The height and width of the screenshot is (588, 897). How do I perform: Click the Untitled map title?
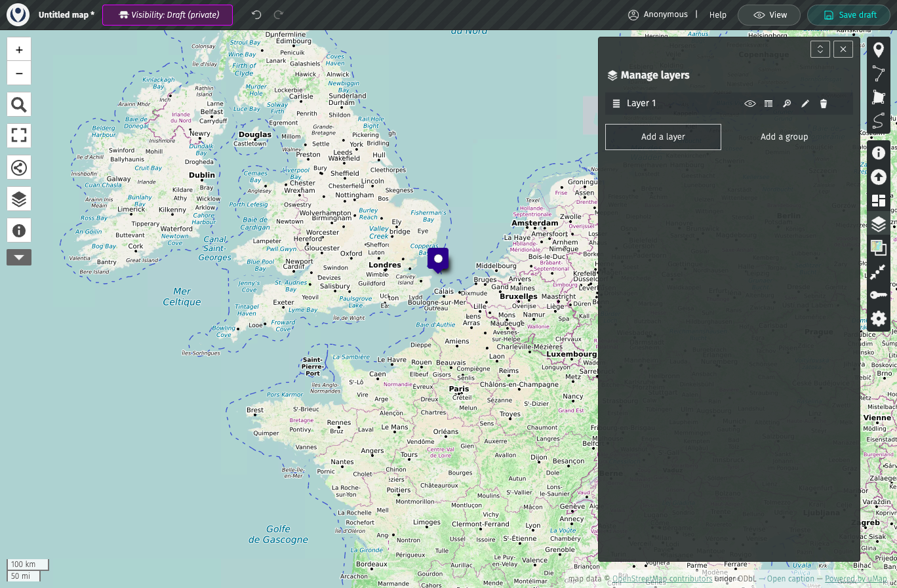66,15
